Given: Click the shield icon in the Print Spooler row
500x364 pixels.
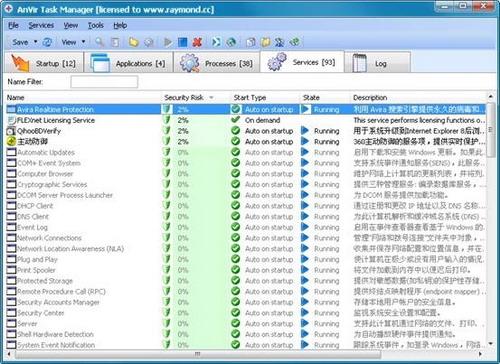Looking at the screenshot, I should [x=167, y=270].
